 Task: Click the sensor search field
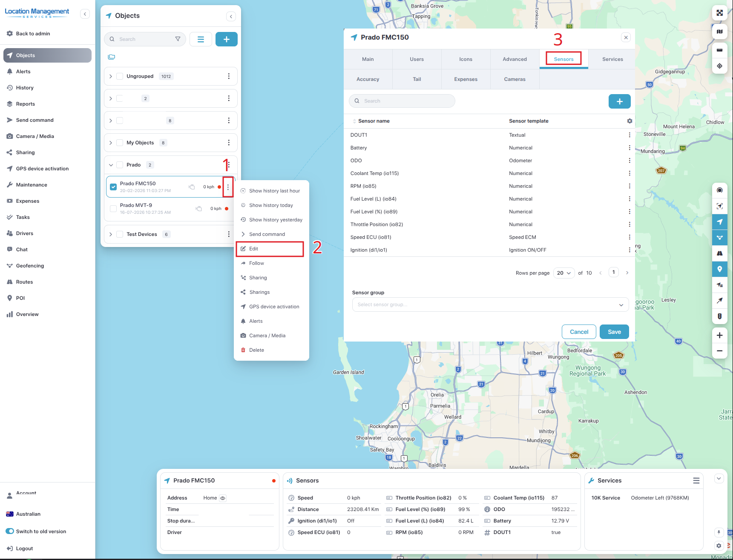[402, 101]
